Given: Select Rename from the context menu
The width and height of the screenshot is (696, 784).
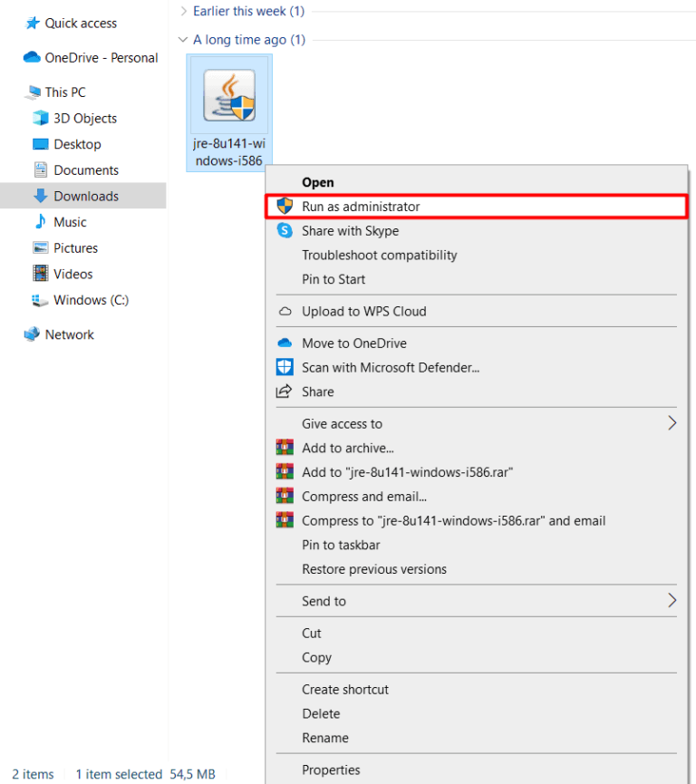Looking at the screenshot, I should click(x=476, y=738).
